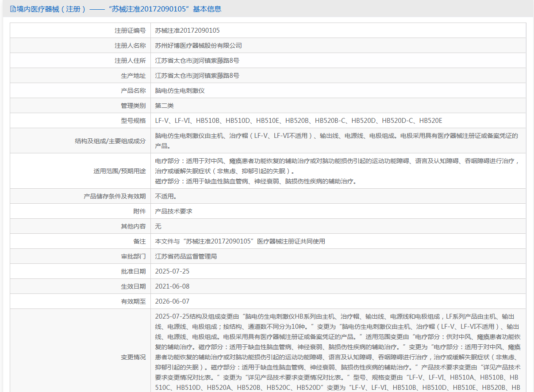Select approving department 江苏省药品监督管理局
The width and height of the screenshot is (534, 392).
(x=186, y=256)
